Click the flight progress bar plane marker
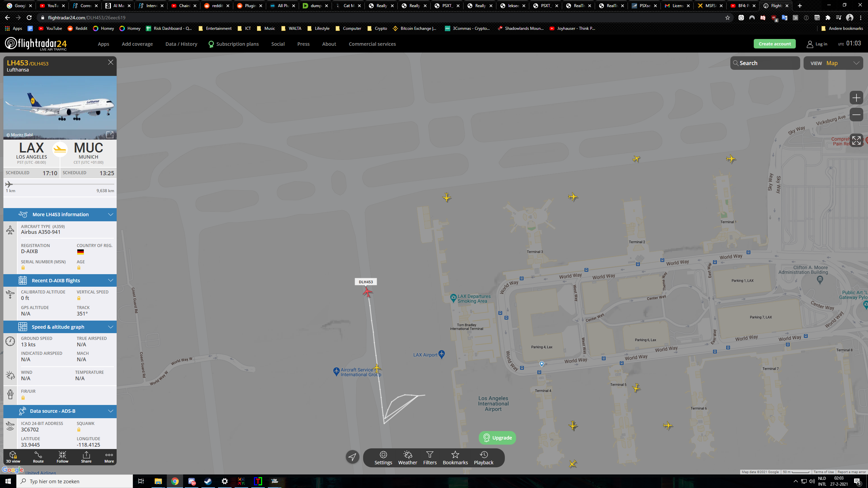868x488 pixels. pos(9,184)
